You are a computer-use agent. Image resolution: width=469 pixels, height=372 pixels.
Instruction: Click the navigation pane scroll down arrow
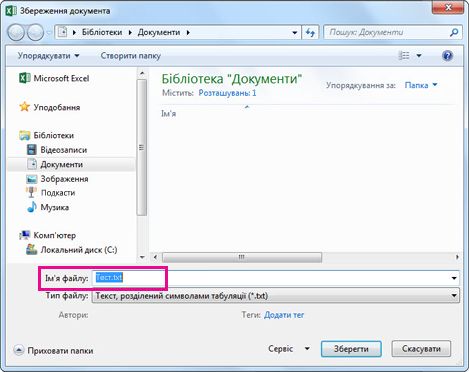pos(142,257)
